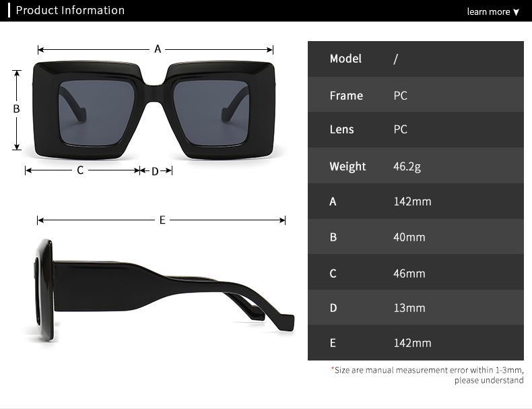Click the E 142mm measurement row
Viewport: 532px width, 409px height.
(415, 342)
